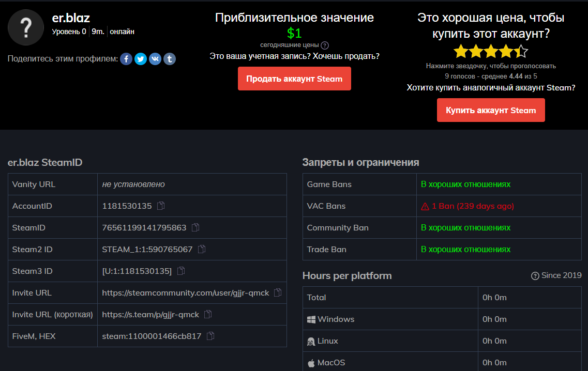Click the $1 approximate value
The width and height of the screenshot is (588, 371).
[x=294, y=34]
